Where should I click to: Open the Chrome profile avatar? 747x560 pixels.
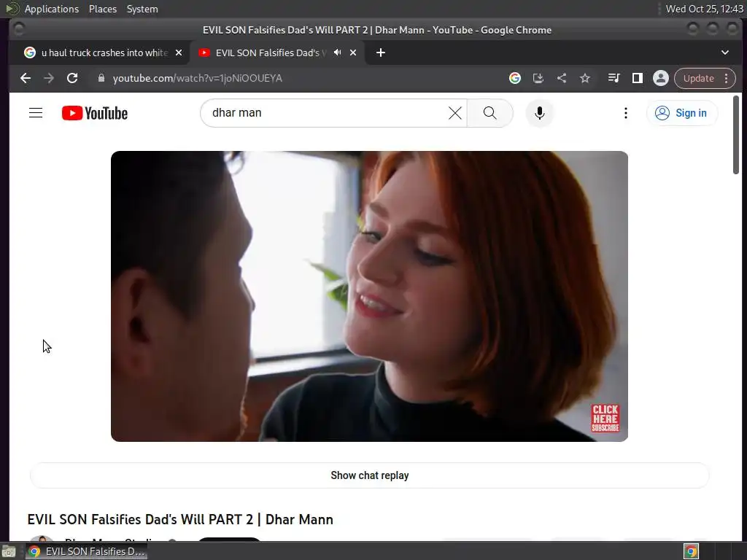pyautogui.click(x=661, y=78)
